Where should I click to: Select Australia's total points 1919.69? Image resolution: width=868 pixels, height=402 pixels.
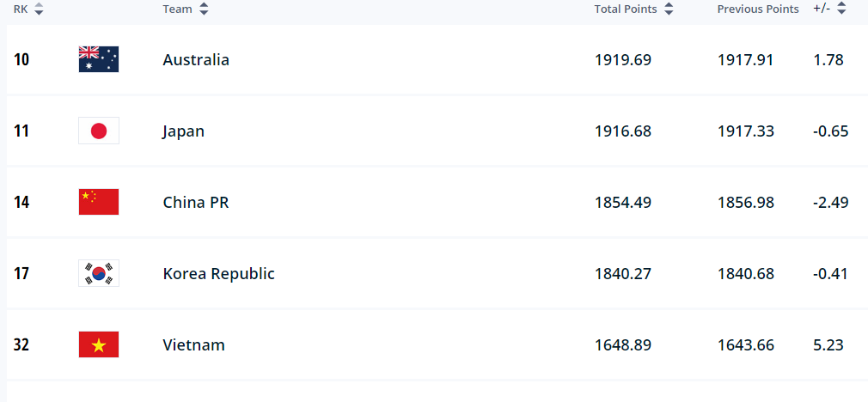click(623, 60)
